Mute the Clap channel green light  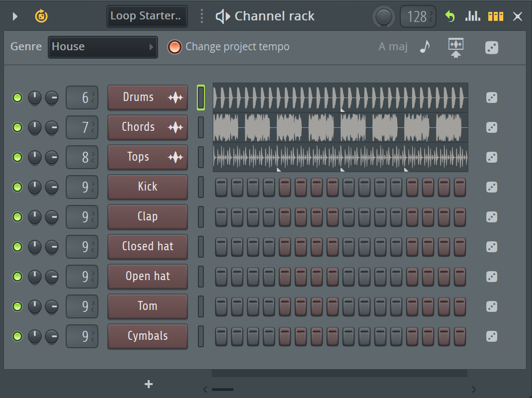pyautogui.click(x=17, y=216)
